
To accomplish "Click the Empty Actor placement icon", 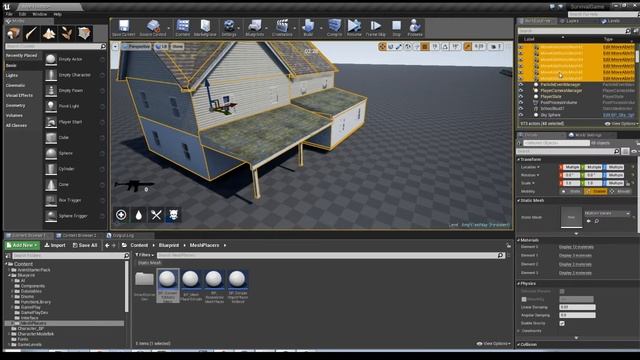I will [51, 59].
